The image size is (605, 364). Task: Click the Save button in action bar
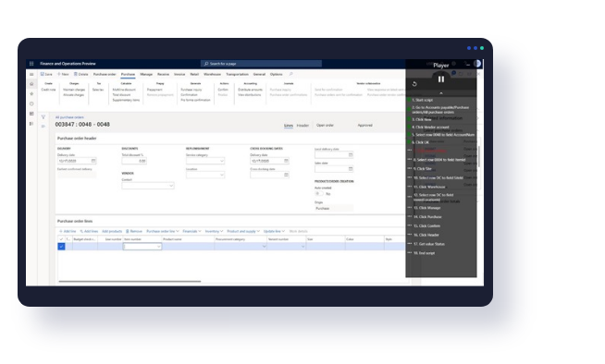pyautogui.click(x=46, y=74)
